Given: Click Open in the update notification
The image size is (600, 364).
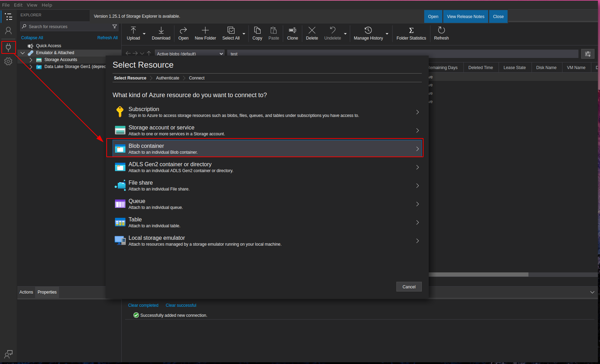Looking at the screenshot, I should (433, 16).
